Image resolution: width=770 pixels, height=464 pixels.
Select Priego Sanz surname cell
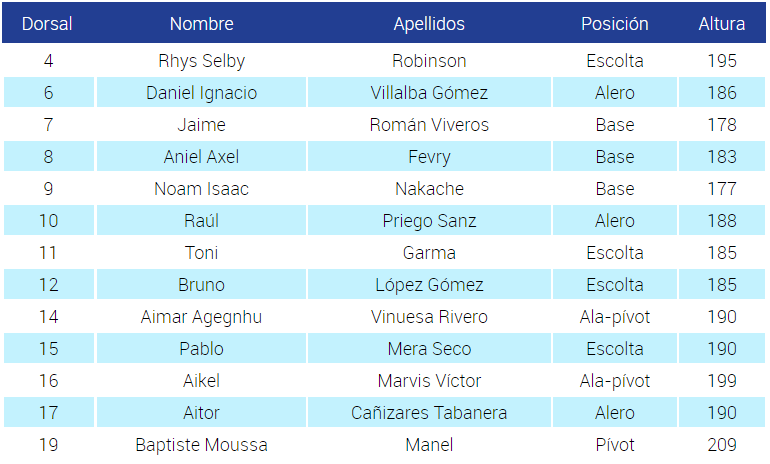[x=429, y=220]
